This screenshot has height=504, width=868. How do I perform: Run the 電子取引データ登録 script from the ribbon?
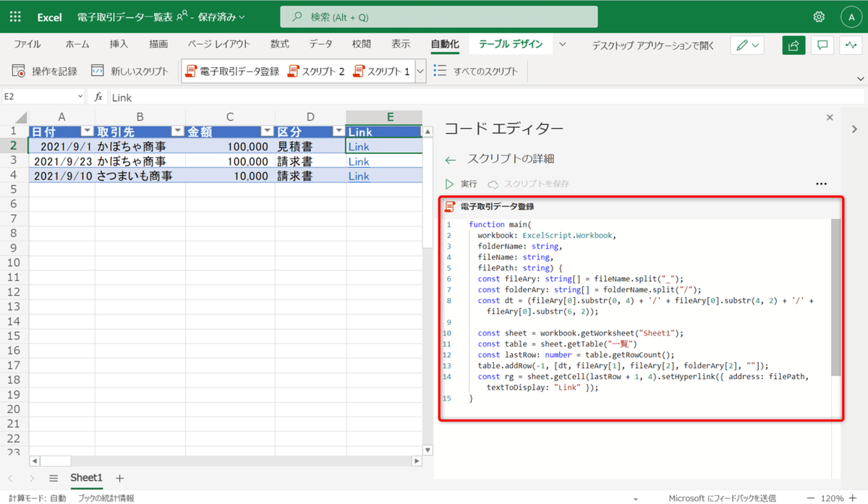pos(232,71)
